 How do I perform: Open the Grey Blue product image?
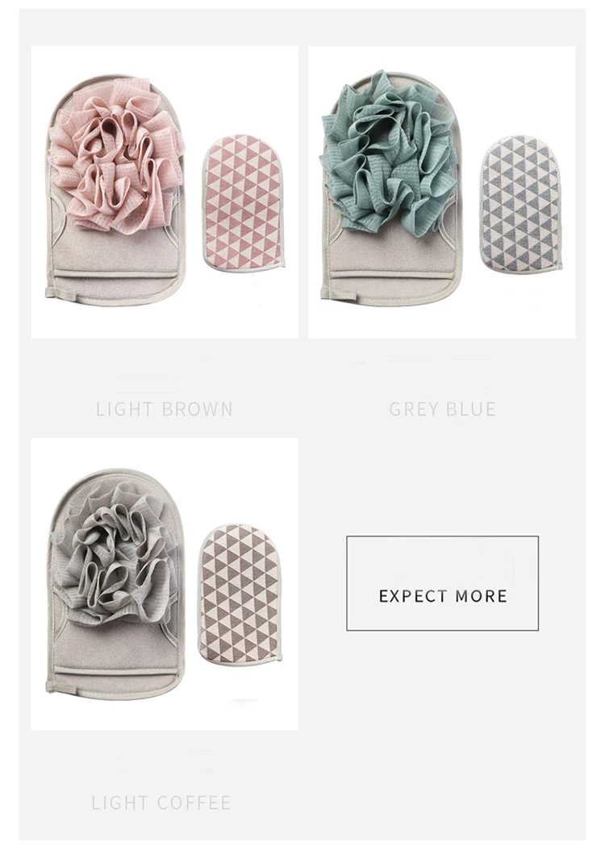click(442, 192)
